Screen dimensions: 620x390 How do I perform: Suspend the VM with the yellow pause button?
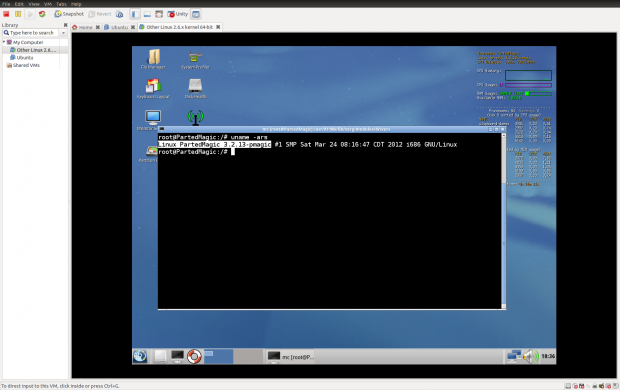(x=18, y=14)
